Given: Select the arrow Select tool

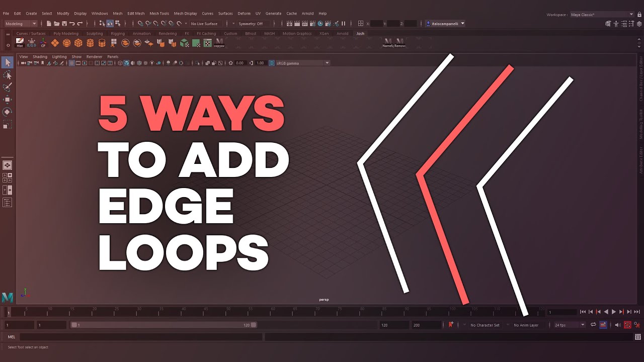Looking at the screenshot, I should [x=8, y=62].
